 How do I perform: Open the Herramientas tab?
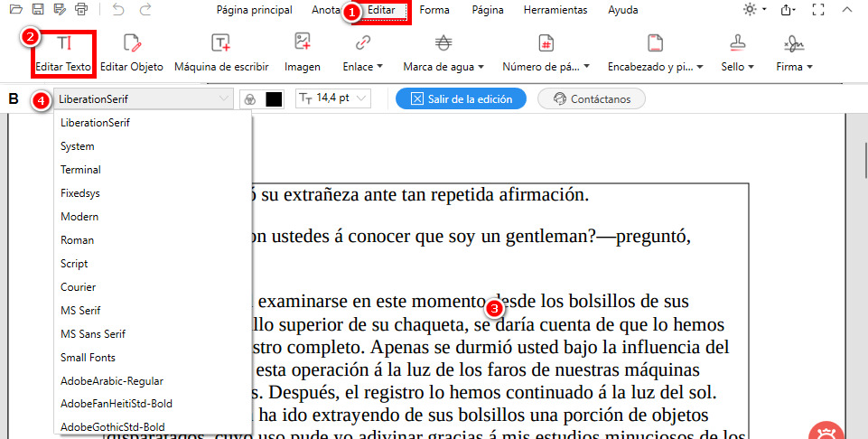pos(555,10)
